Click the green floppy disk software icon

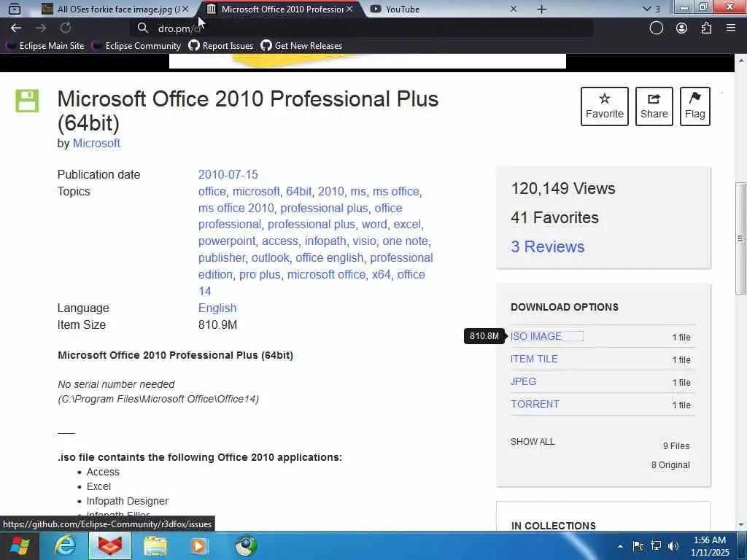pos(27,101)
